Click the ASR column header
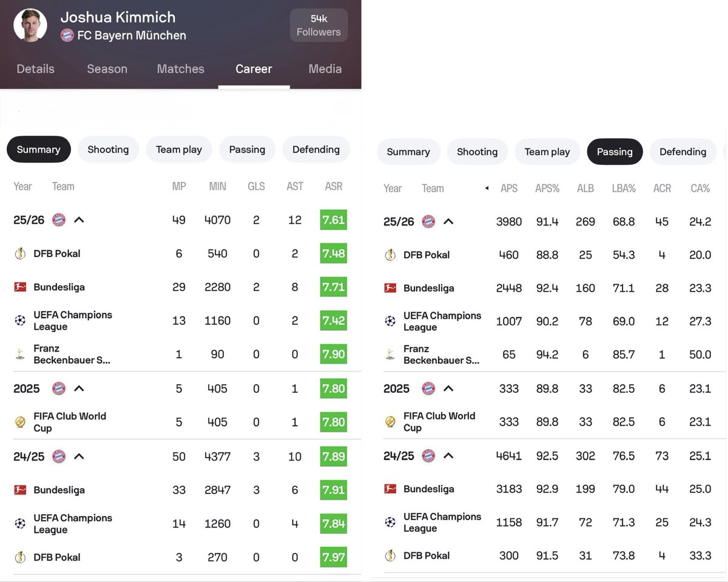 coord(334,186)
